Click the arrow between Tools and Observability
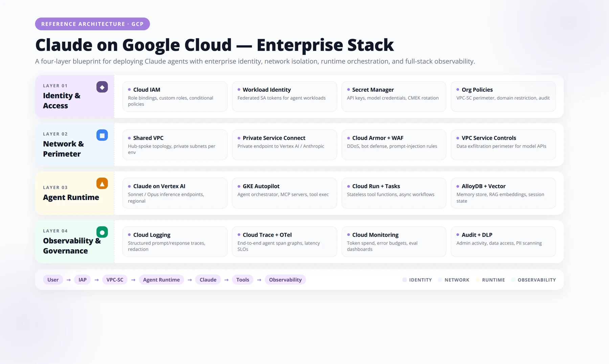 click(x=259, y=280)
